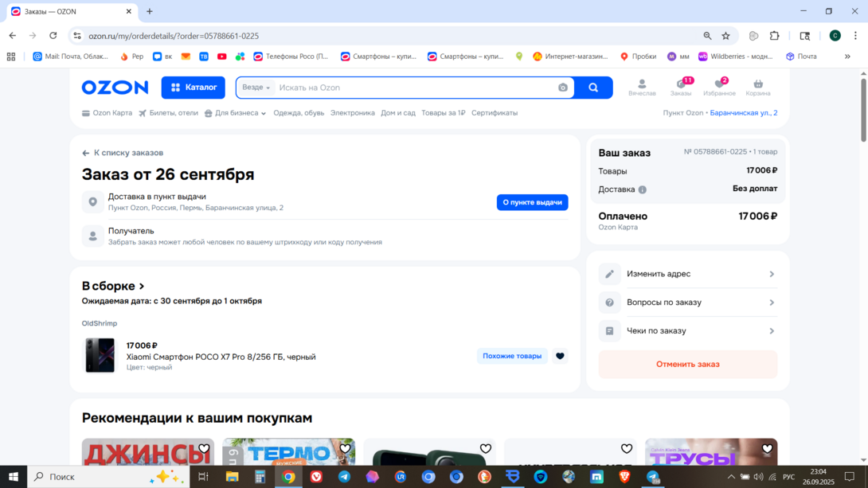This screenshot has height=488, width=868.
Task: Open Windows Start menu
Action: pyautogui.click(x=14, y=476)
